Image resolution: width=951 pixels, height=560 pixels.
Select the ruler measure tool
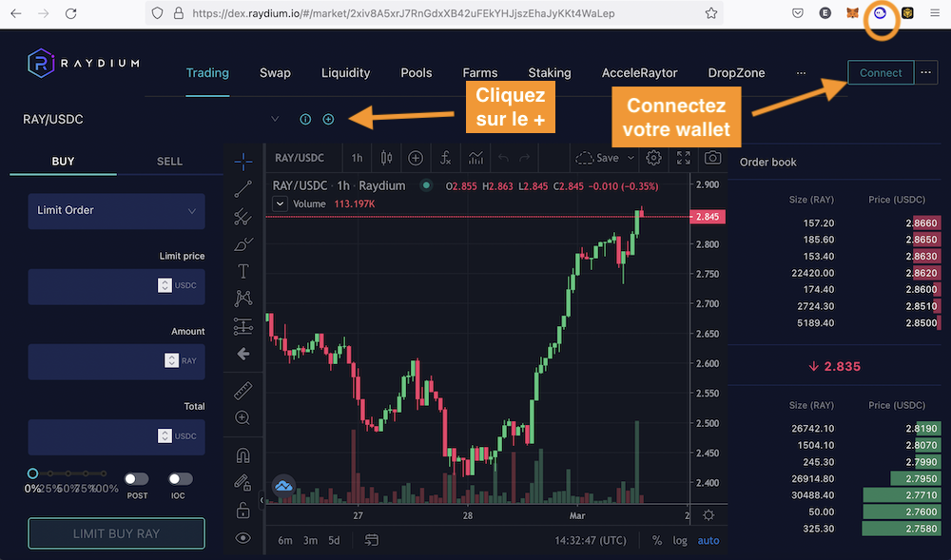pyautogui.click(x=243, y=391)
